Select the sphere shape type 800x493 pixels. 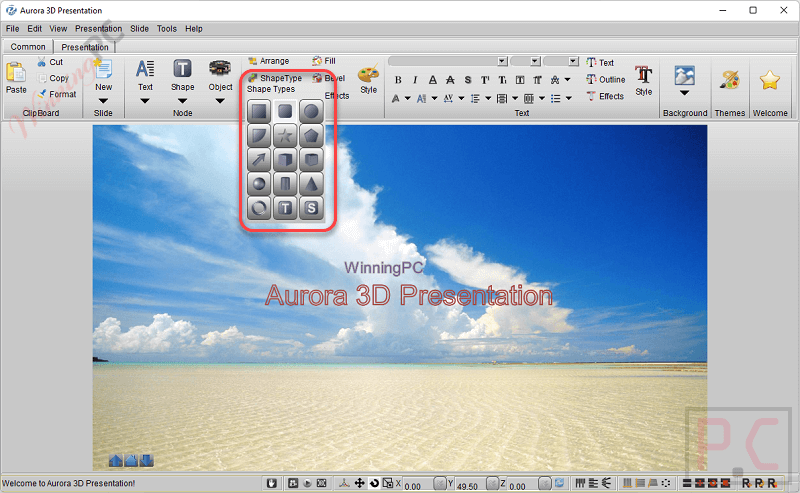pyautogui.click(x=259, y=184)
